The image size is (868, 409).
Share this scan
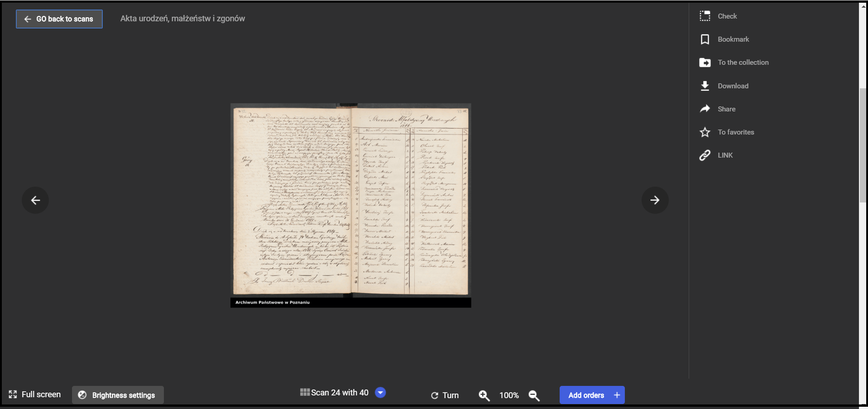pyautogui.click(x=705, y=109)
